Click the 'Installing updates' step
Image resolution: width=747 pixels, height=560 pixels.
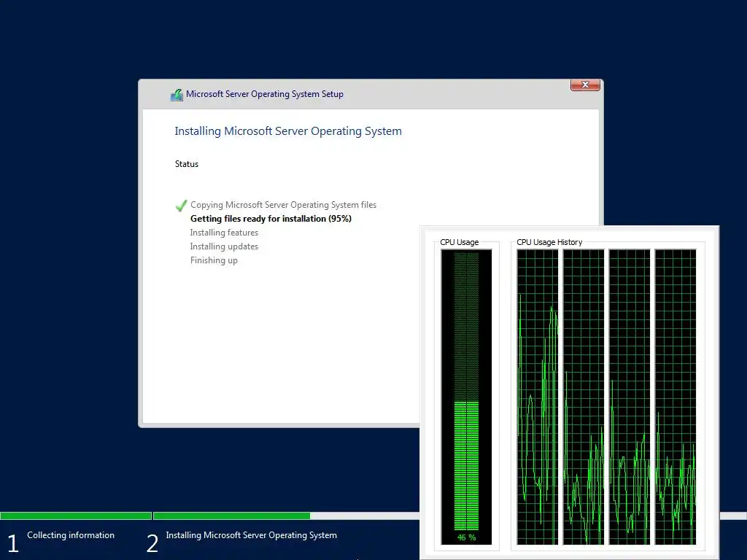click(x=224, y=246)
